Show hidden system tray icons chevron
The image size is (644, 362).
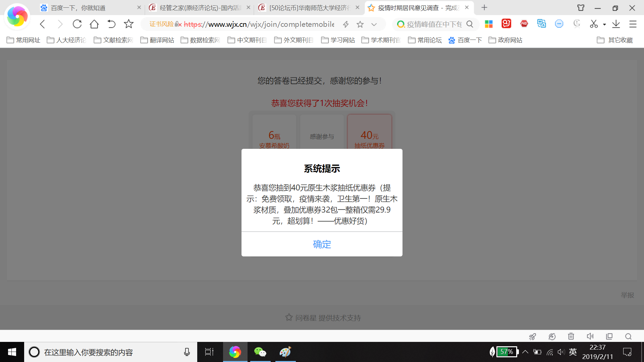pos(525,352)
